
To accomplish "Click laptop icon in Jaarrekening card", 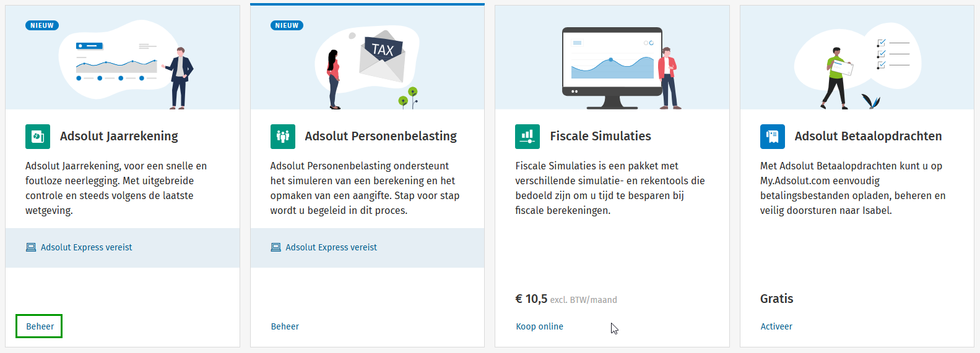I will 31,247.
